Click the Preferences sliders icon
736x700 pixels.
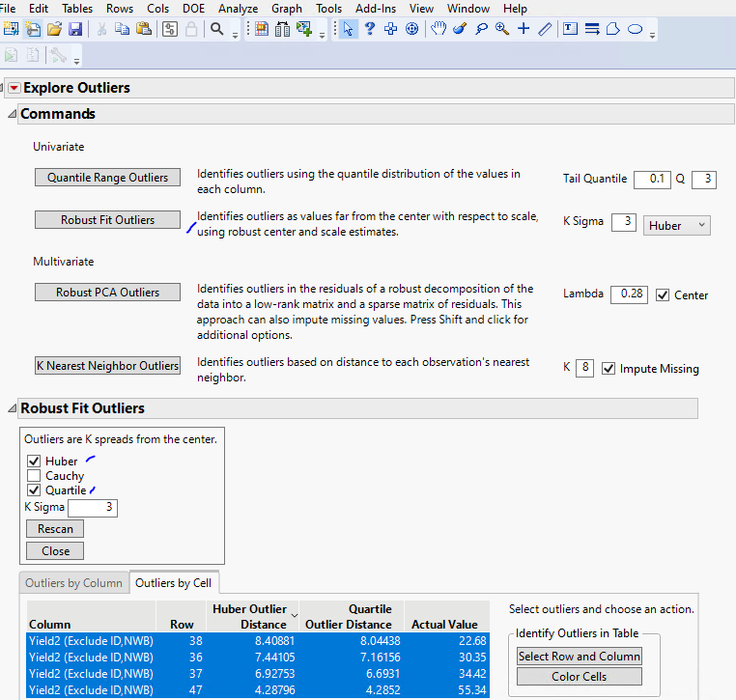coord(170,29)
